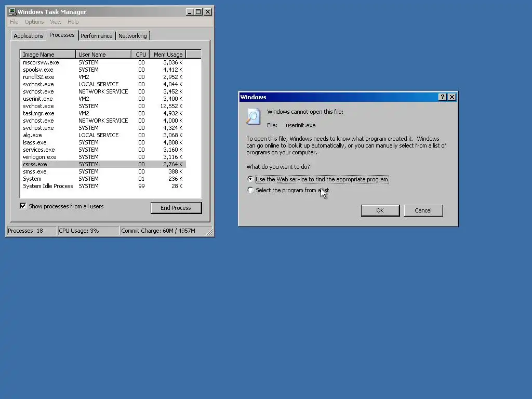Open the View menu in Task Manager
The height and width of the screenshot is (399, 532).
click(x=56, y=22)
